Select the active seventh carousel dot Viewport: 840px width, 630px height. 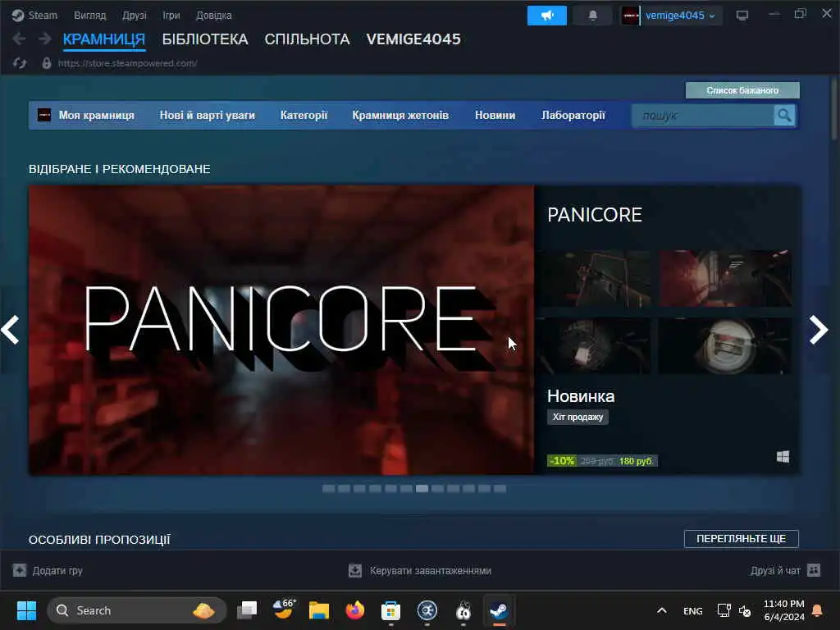pos(422,489)
